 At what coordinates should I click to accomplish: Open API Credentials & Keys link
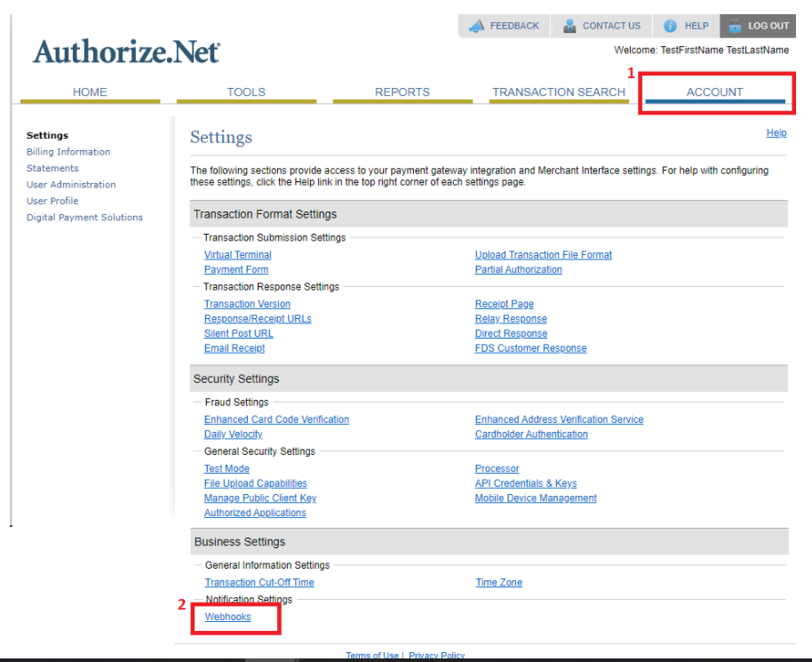(526, 483)
